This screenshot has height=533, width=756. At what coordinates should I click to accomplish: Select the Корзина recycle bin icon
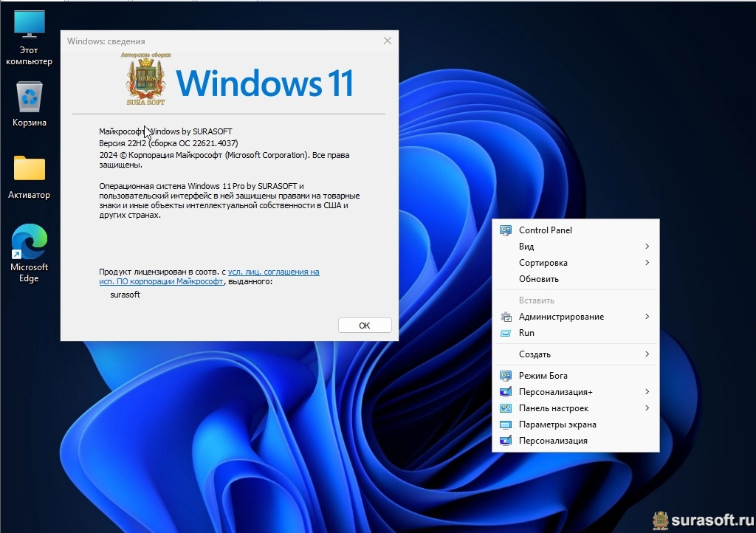click(30, 103)
